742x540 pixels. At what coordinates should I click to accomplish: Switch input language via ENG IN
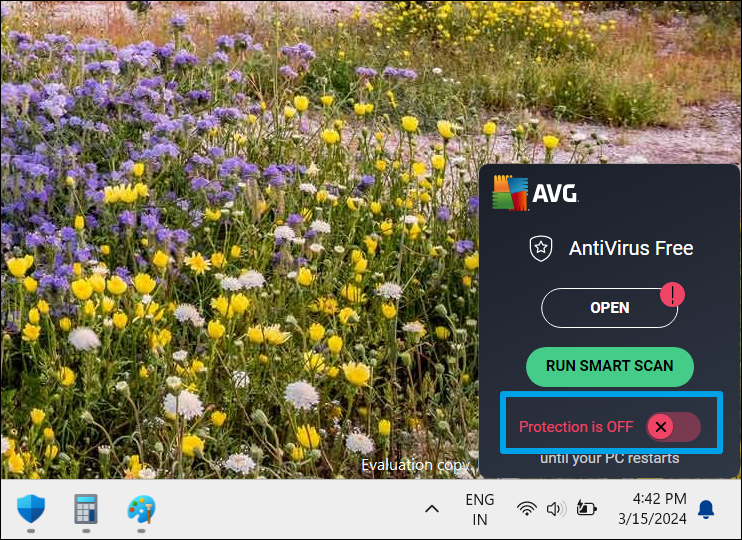(480, 510)
